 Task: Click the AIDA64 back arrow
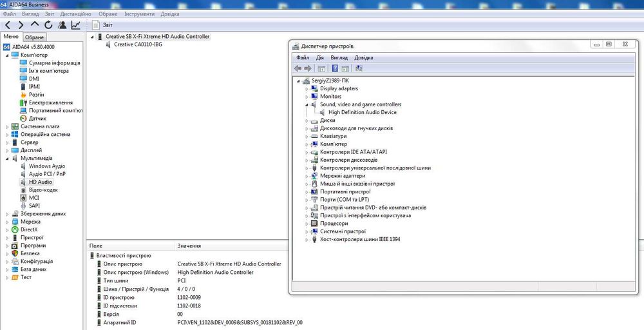8,25
